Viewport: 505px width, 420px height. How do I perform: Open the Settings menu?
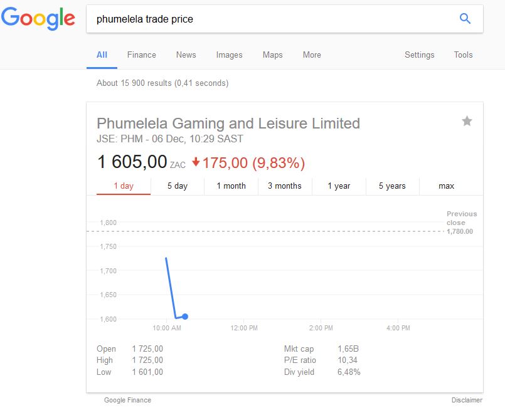click(419, 55)
